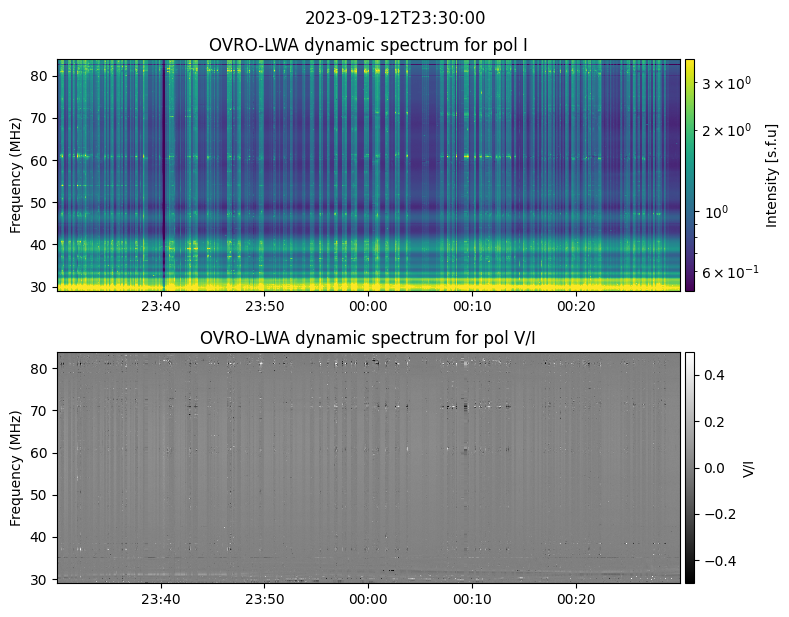Screen dimensions: 789x617
Task: Click the Intensity colorbar in the upper plot
Action: 689,175
